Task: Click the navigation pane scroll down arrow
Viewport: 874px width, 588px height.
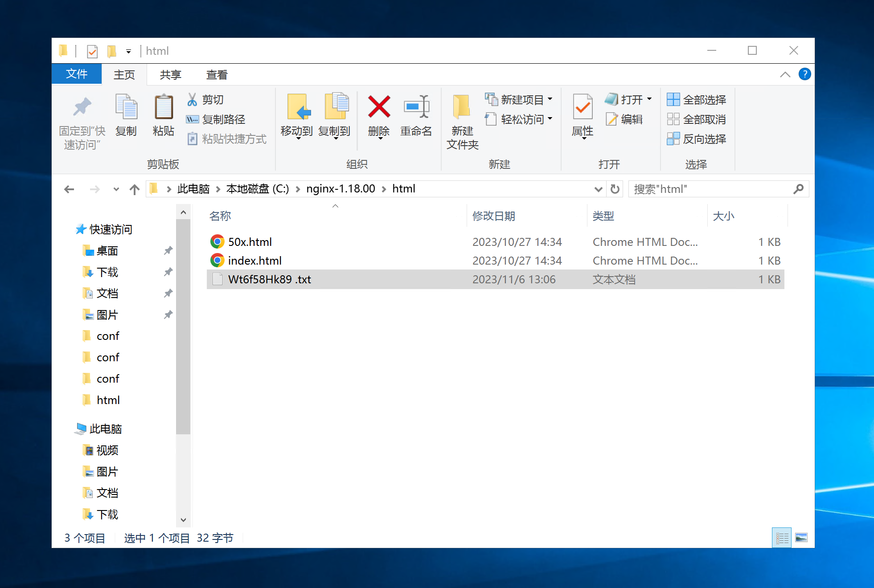Action: coord(183,520)
